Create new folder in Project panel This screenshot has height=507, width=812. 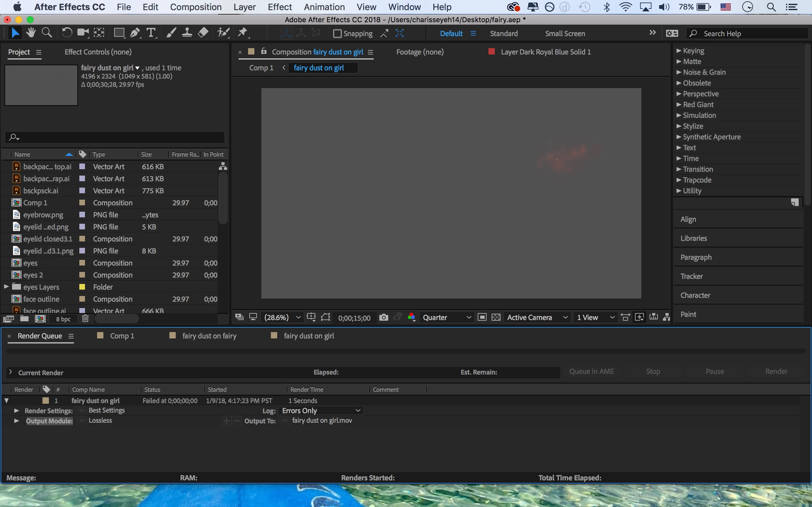coord(24,318)
